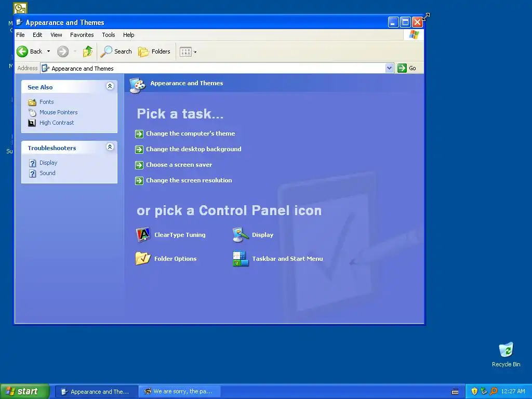
Task: Click the Display troubleshooter link text
Action: tap(48, 163)
